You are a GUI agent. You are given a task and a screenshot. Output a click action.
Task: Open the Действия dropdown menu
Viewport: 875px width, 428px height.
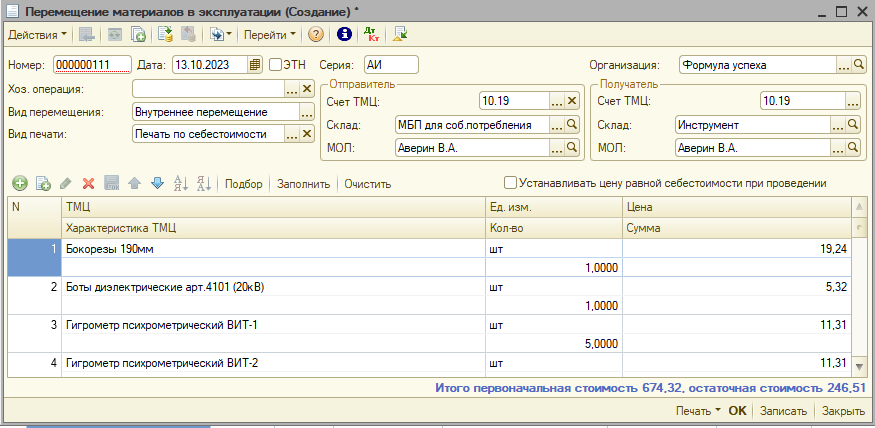click(x=38, y=34)
